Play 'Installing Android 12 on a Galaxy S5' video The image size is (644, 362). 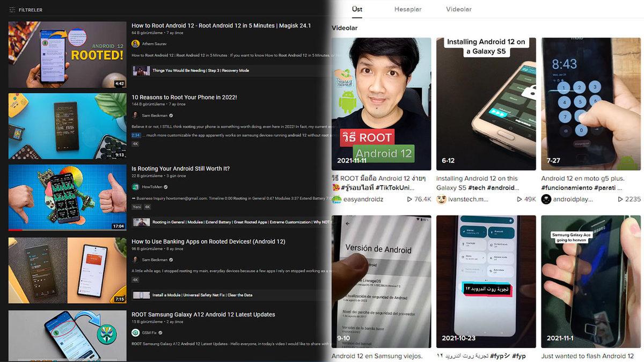coord(486,104)
